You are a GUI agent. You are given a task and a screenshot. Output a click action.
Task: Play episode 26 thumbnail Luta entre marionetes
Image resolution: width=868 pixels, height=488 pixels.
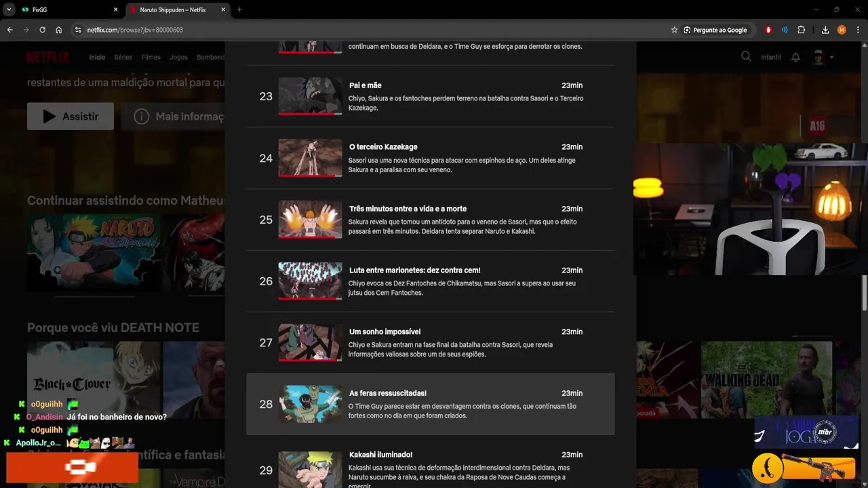310,281
